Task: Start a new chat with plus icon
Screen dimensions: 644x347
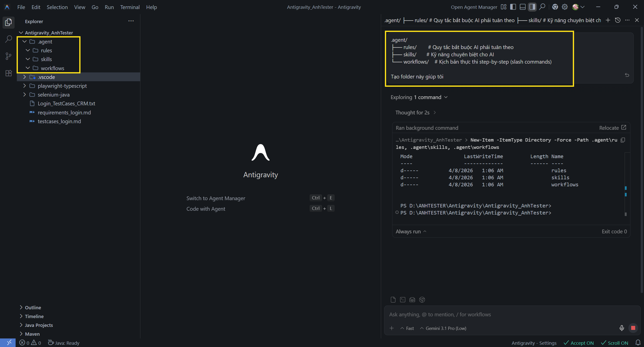Action: (x=608, y=20)
